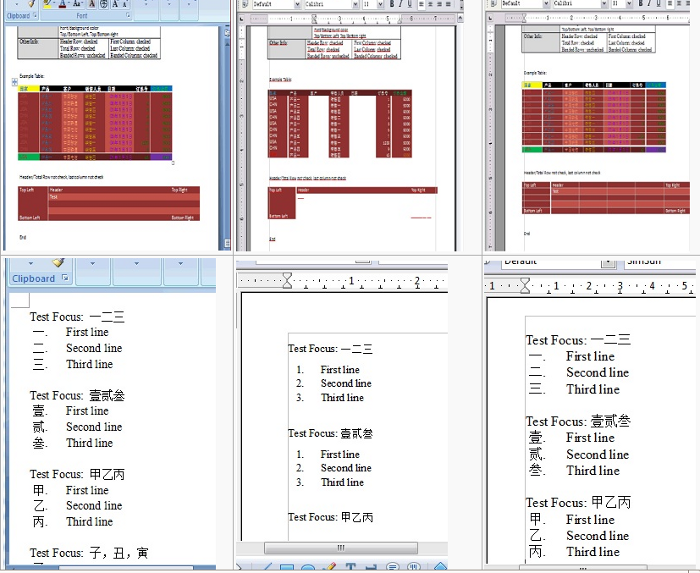
Task: Click '2. Second line' under 一二三 in bottom-middle panel
Action: click(x=333, y=383)
